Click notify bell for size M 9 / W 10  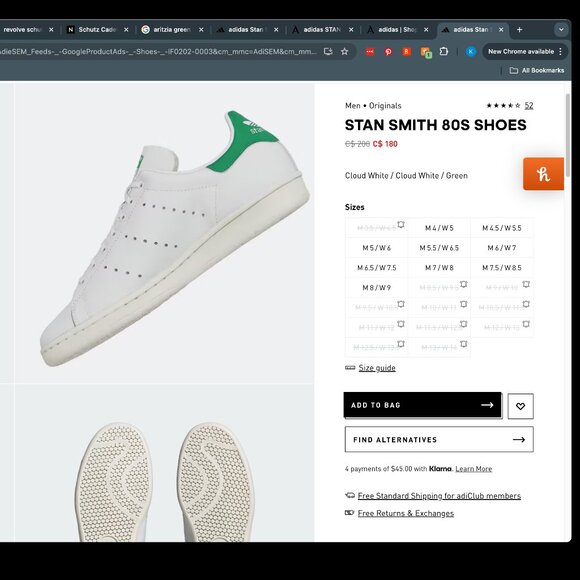526,284
